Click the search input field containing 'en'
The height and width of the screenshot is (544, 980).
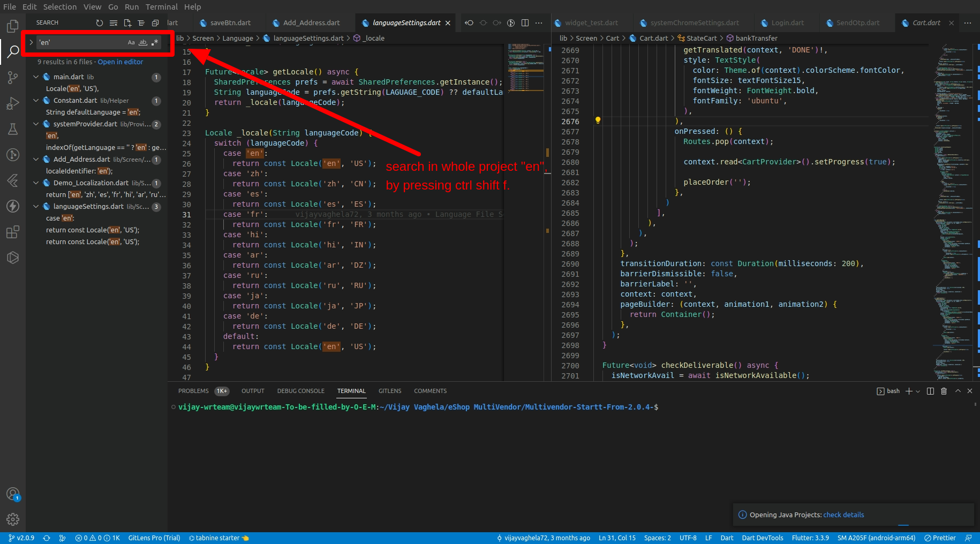pyautogui.click(x=80, y=42)
